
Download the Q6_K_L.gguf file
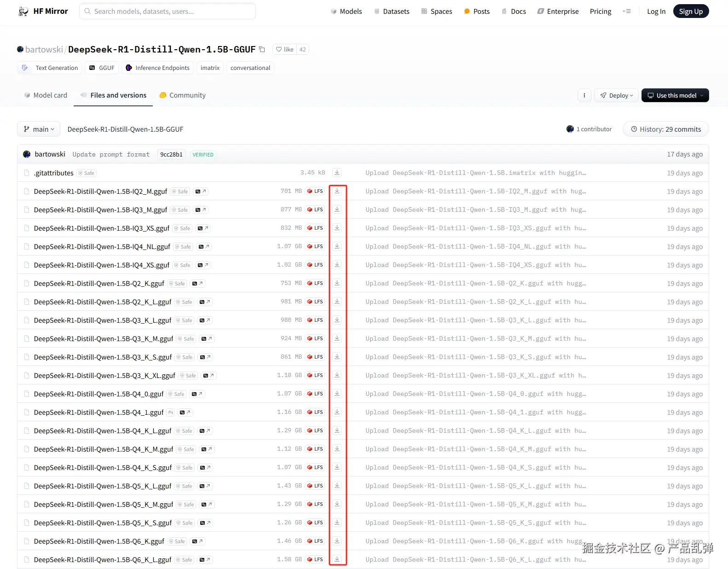pyautogui.click(x=337, y=559)
